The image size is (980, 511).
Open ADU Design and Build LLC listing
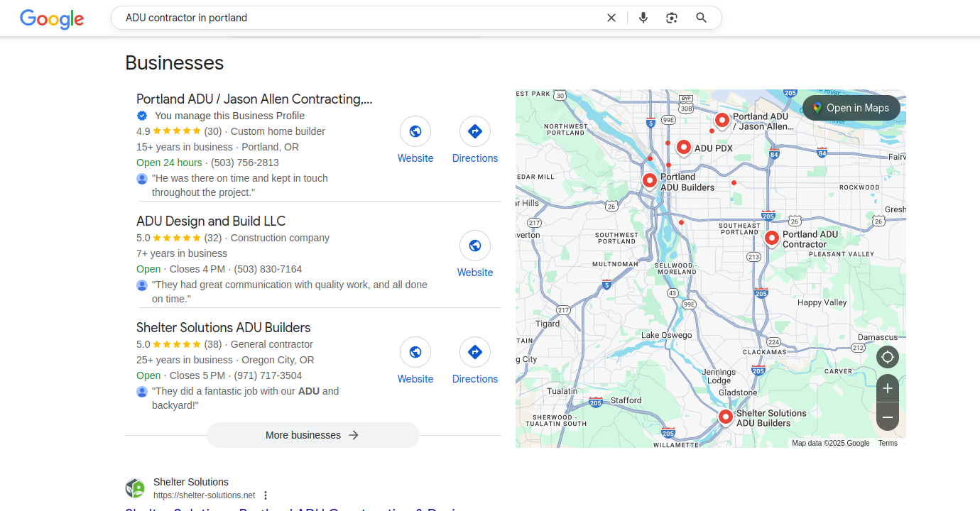pos(211,221)
